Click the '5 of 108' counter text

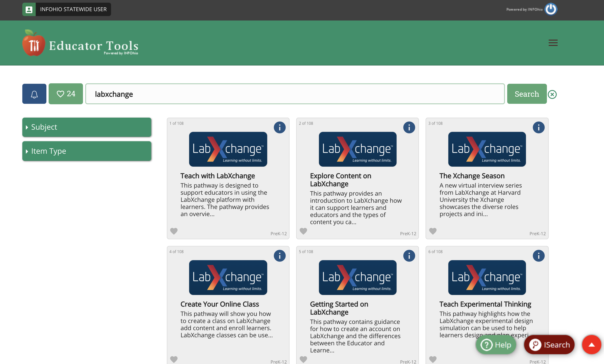[x=306, y=252]
